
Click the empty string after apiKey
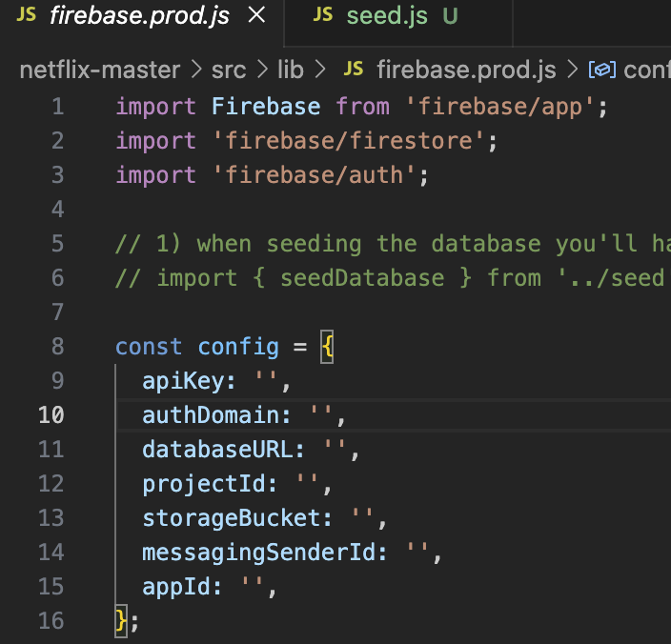point(265,376)
